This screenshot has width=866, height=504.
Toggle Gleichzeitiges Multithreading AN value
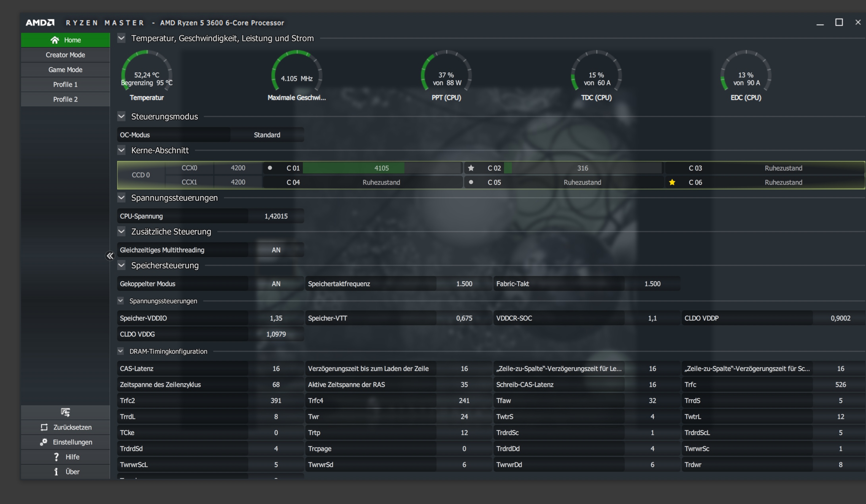click(x=276, y=250)
